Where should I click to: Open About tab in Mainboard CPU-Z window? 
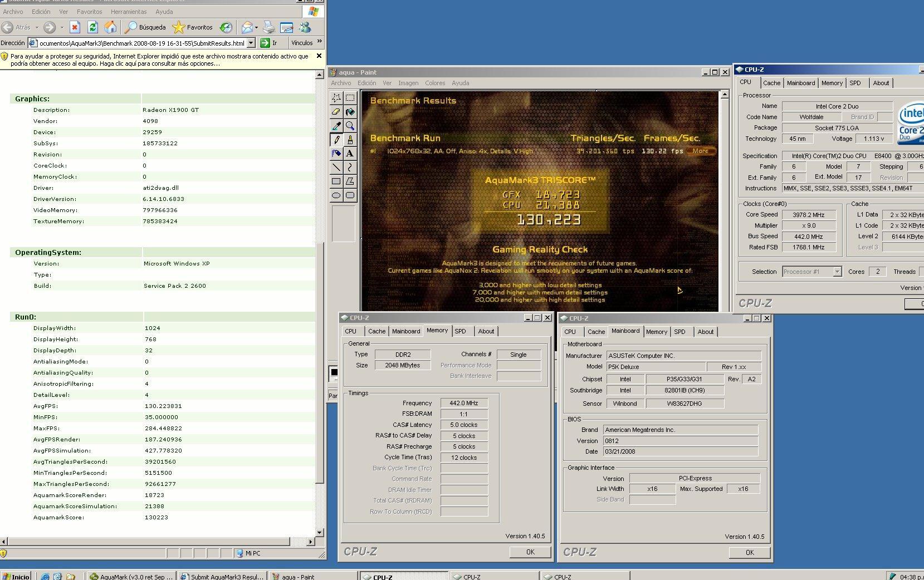click(706, 332)
